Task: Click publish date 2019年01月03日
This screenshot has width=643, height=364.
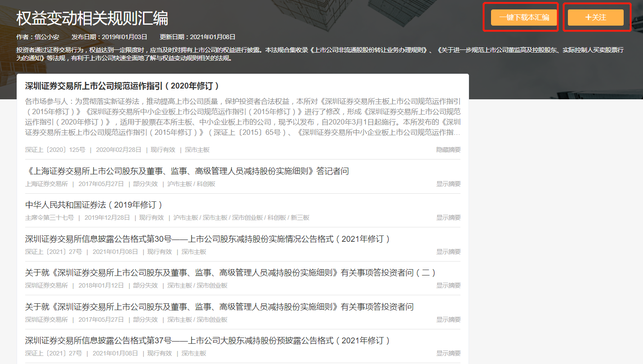Action: (x=125, y=37)
